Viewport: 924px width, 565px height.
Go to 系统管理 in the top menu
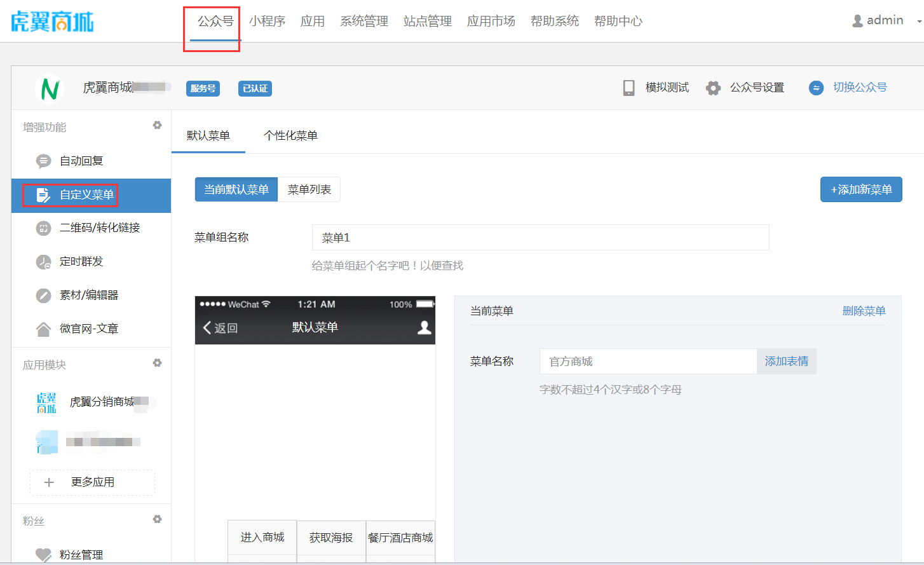click(x=364, y=22)
